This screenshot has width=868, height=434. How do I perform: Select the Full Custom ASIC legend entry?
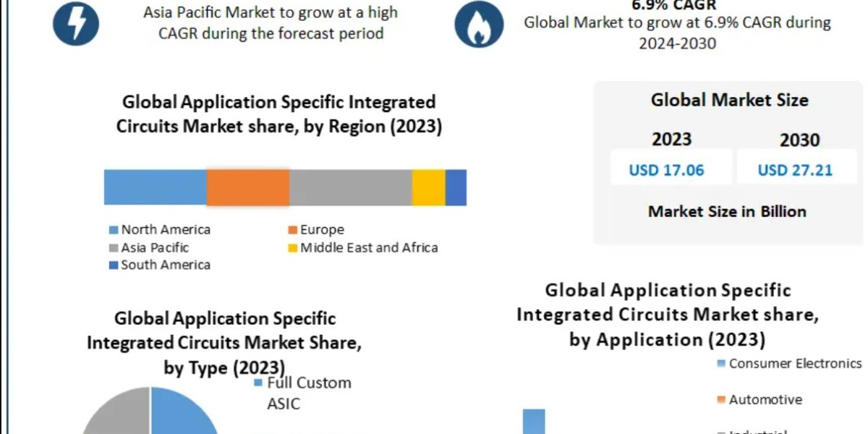[x=302, y=393]
